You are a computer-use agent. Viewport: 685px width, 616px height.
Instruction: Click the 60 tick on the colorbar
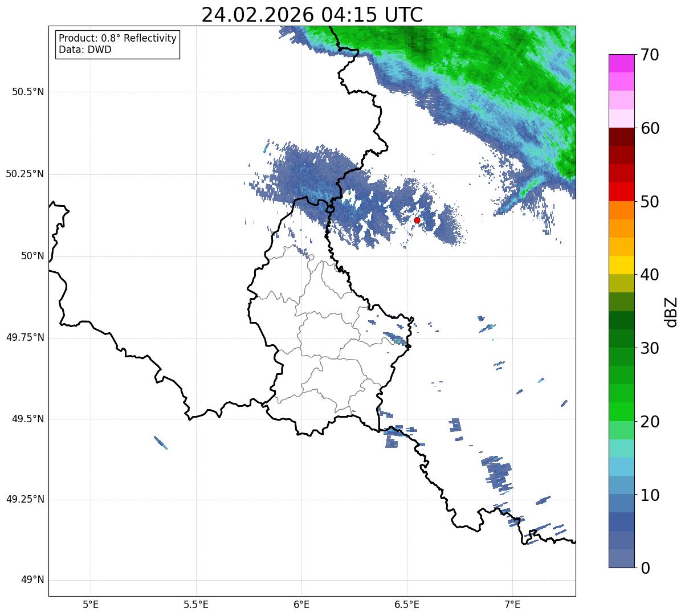pos(650,128)
